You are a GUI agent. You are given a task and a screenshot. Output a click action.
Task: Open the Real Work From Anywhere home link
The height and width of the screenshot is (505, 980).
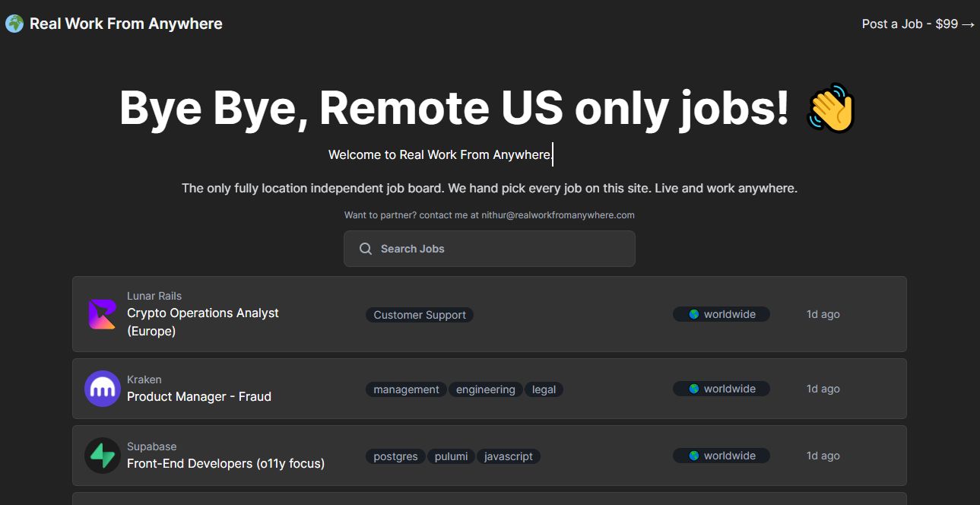[x=125, y=23]
